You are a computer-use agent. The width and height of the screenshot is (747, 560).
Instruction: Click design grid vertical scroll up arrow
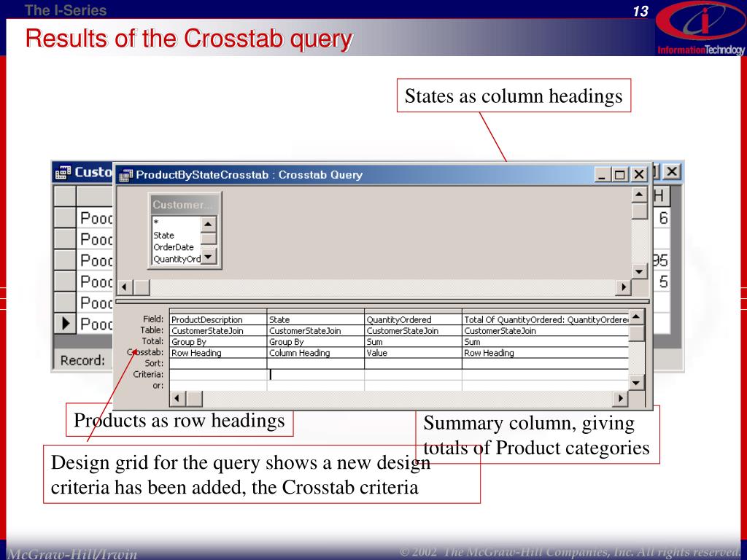(636, 316)
